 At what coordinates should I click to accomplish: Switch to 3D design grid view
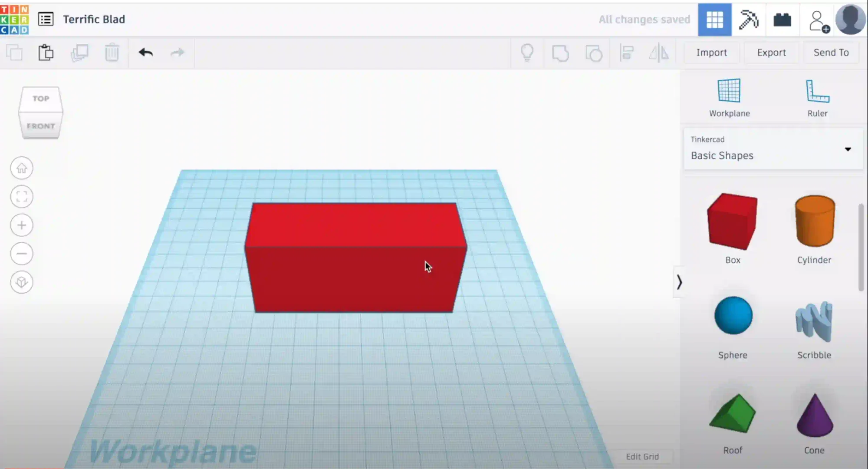pos(714,20)
